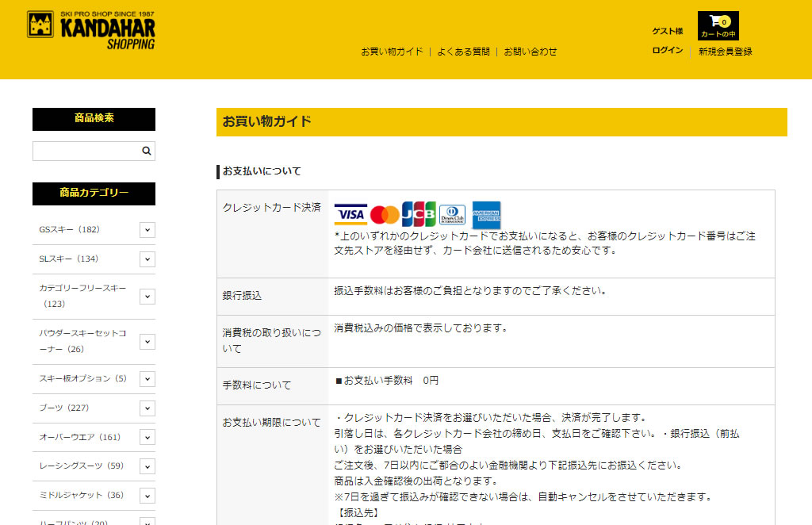Screen dimensions: 812x525
Task: Click the Mastercard logo
Action: pyautogui.click(x=385, y=215)
